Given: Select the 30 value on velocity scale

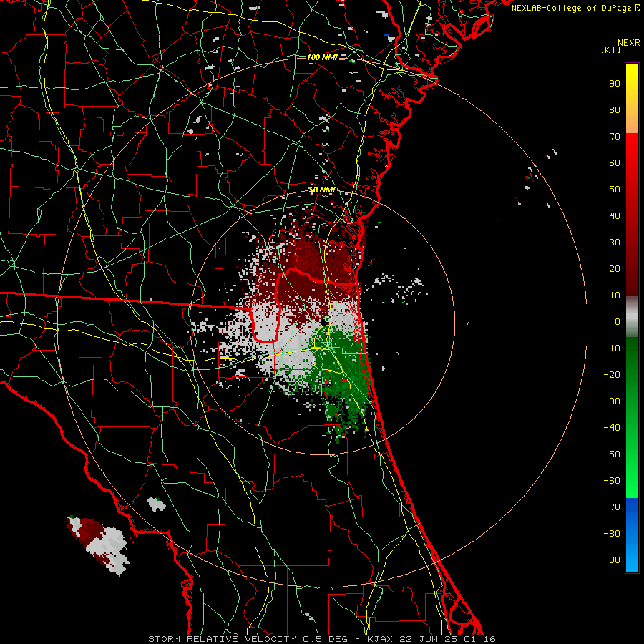Looking at the screenshot, I should point(615,243).
